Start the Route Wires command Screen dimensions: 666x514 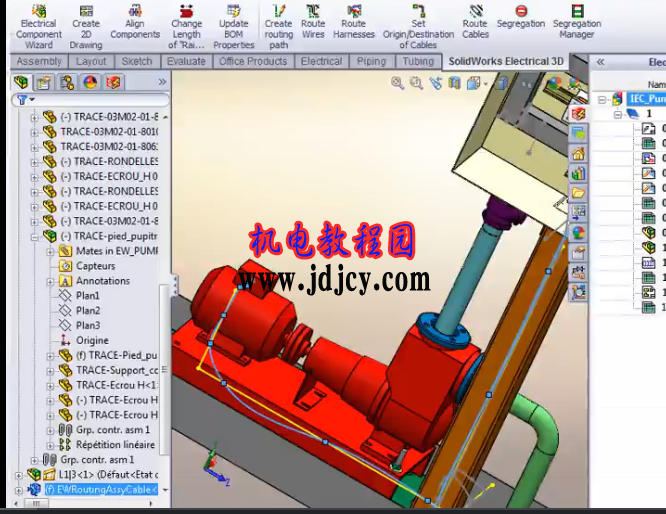(313, 22)
